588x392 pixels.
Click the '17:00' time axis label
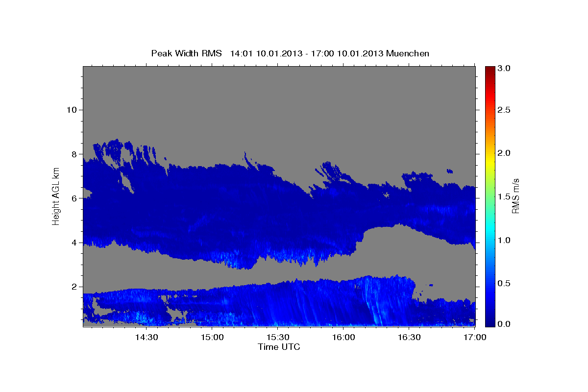click(475, 337)
